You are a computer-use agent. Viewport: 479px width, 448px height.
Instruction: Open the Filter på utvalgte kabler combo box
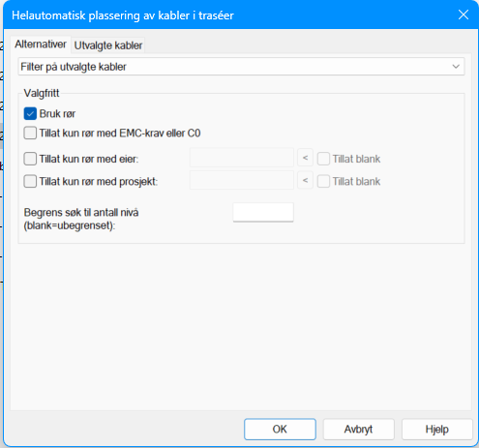coord(241,67)
